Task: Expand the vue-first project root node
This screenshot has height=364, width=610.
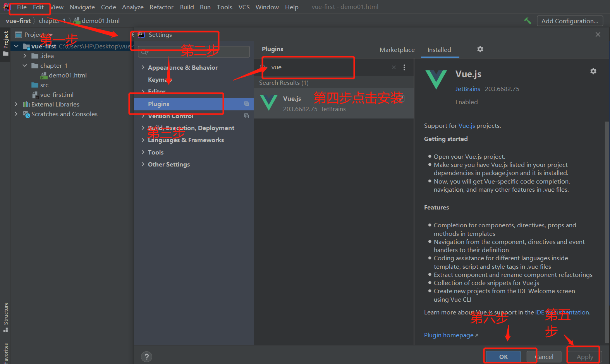Action: tap(16, 46)
